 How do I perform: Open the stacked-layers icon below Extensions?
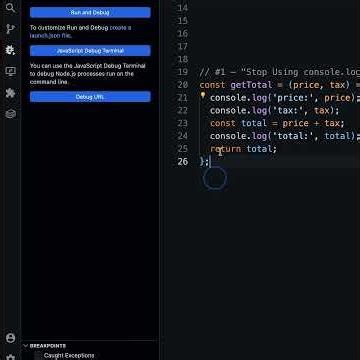click(10, 114)
